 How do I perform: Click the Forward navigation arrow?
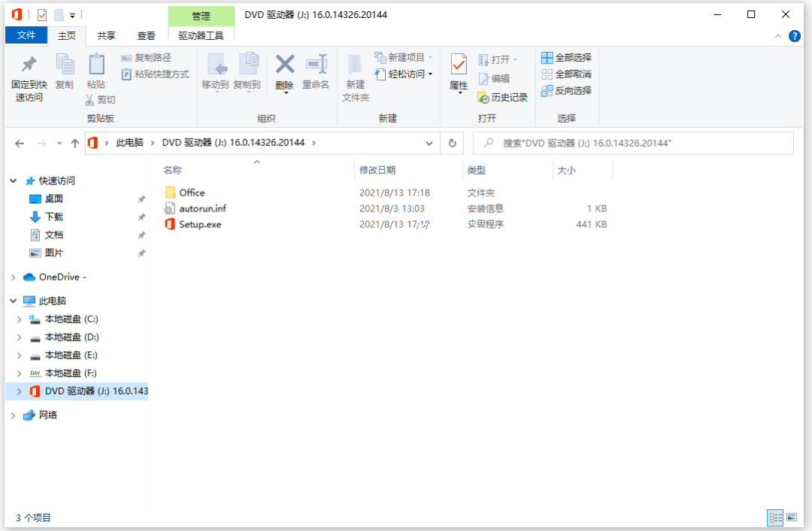click(42, 144)
